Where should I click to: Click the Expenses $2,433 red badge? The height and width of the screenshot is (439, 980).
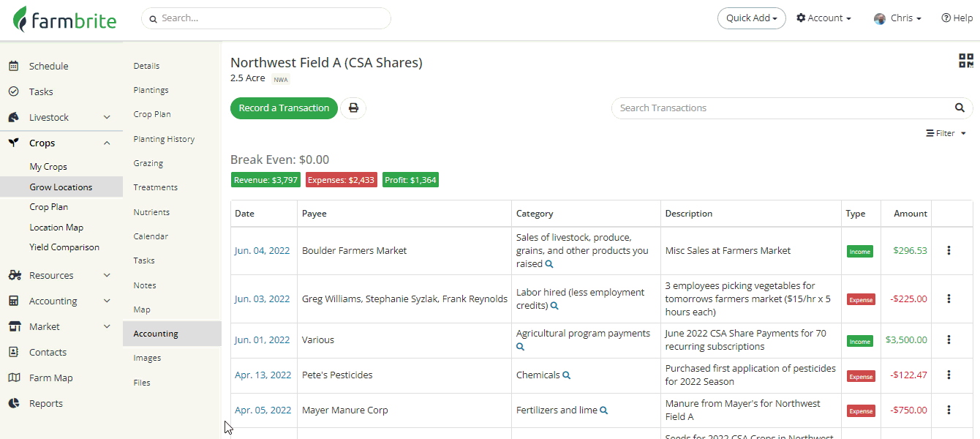342,180
